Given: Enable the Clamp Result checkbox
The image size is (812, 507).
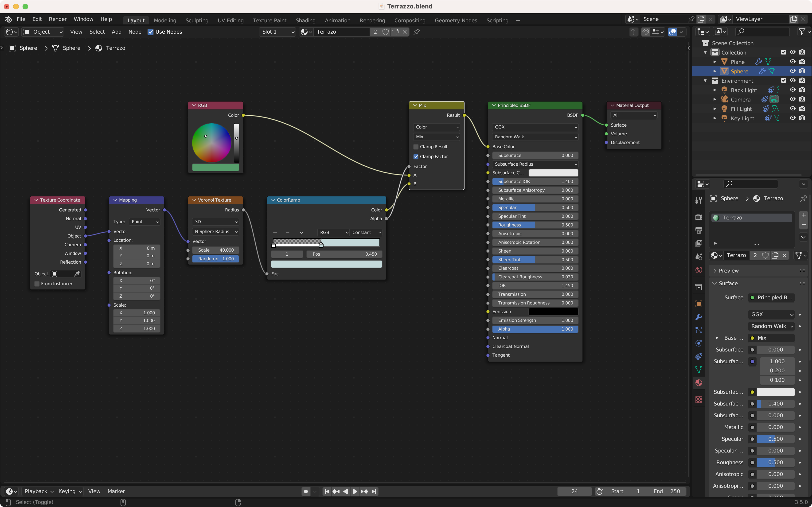Looking at the screenshot, I should click(416, 147).
